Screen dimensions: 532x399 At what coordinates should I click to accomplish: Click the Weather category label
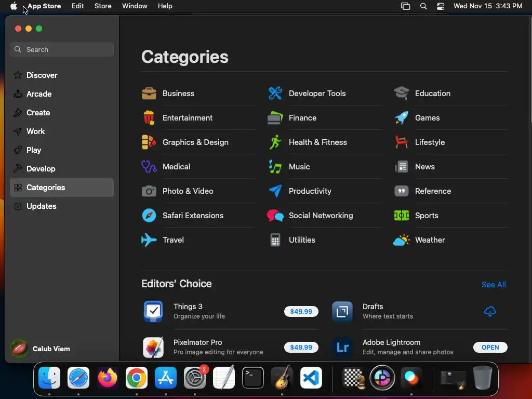pos(430,240)
